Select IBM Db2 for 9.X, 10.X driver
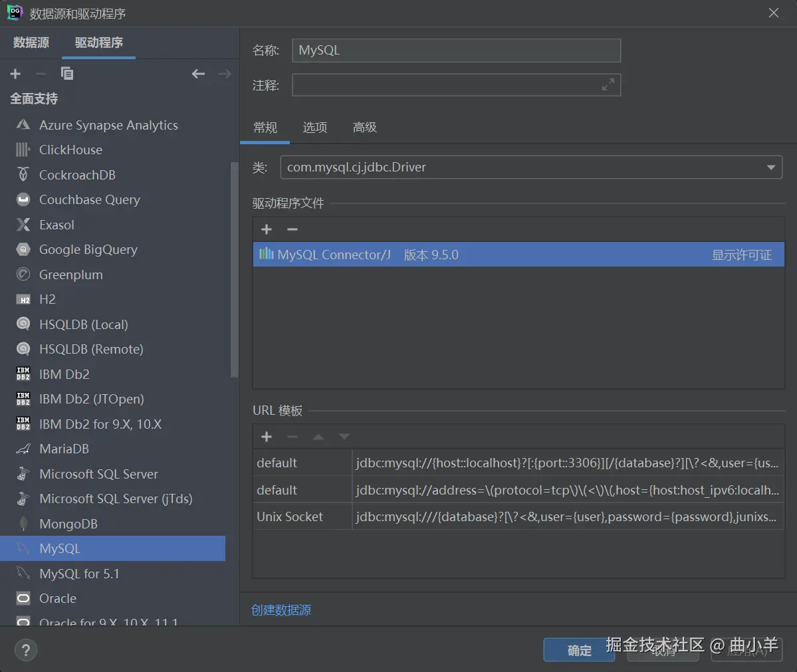This screenshot has height=672, width=797. [x=113, y=424]
